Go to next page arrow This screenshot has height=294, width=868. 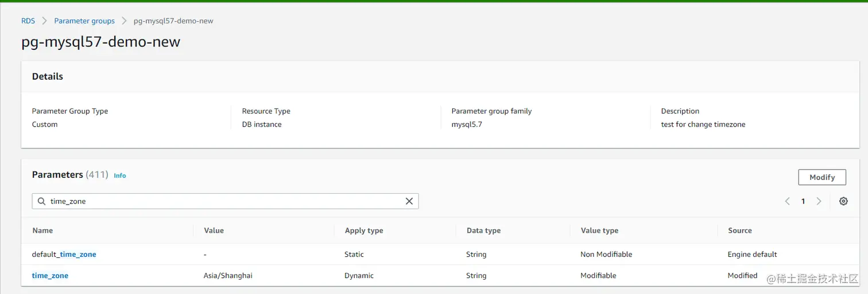(819, 201)
